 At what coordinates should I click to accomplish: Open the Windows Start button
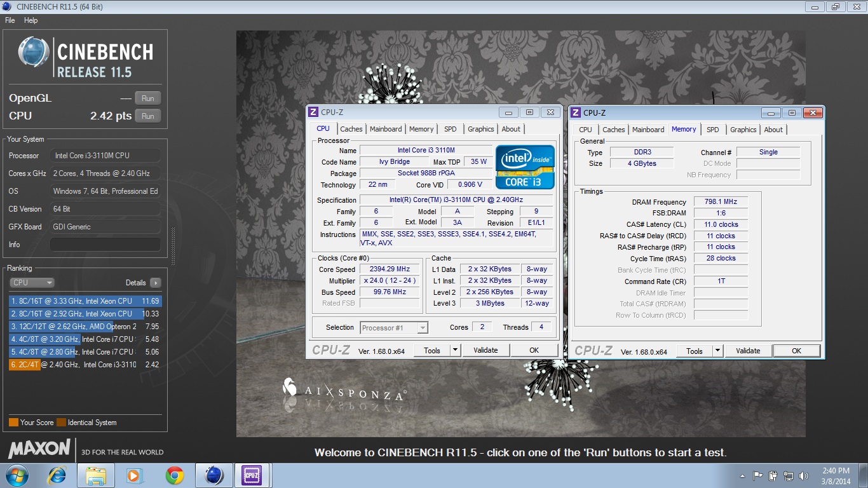coord(16,475)
